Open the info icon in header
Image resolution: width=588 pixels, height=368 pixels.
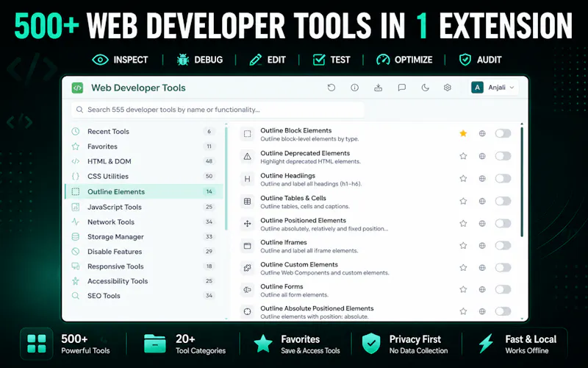click(x=354, y=88)
